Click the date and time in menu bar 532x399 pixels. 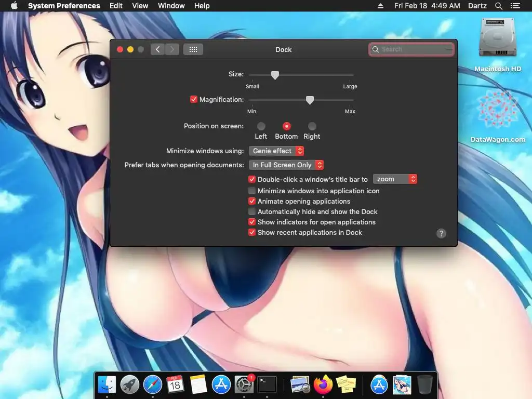click(x=427, y=6)
